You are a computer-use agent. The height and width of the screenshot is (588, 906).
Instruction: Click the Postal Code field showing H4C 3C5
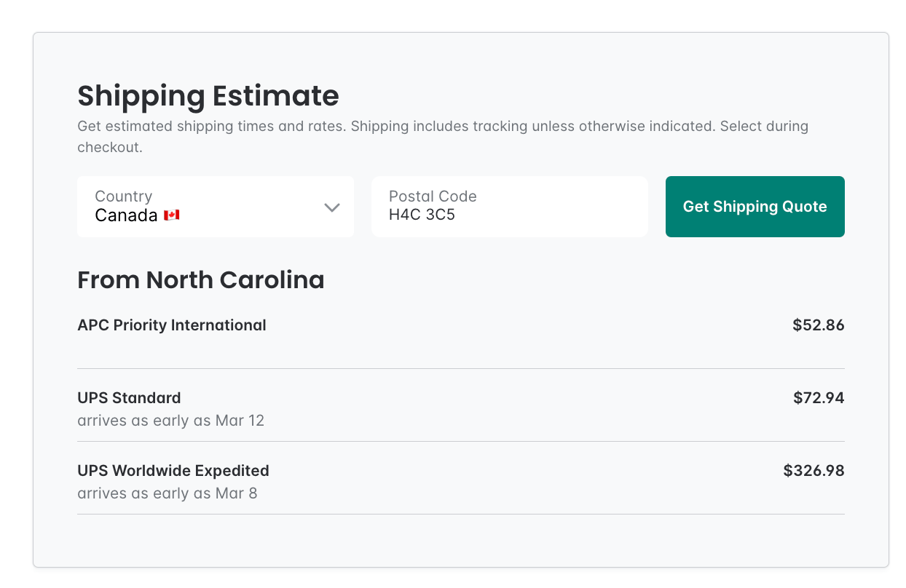pyautogui.click(x=509, y=207)
